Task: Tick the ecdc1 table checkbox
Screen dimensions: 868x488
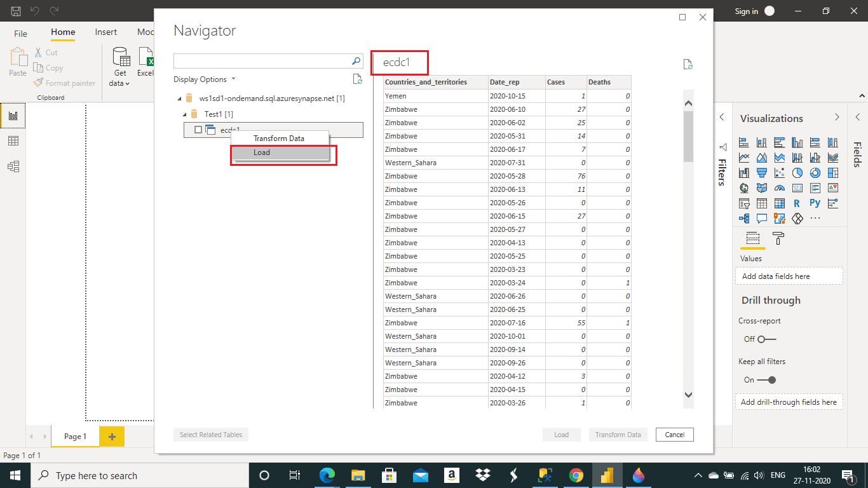Action: (198, 130)
